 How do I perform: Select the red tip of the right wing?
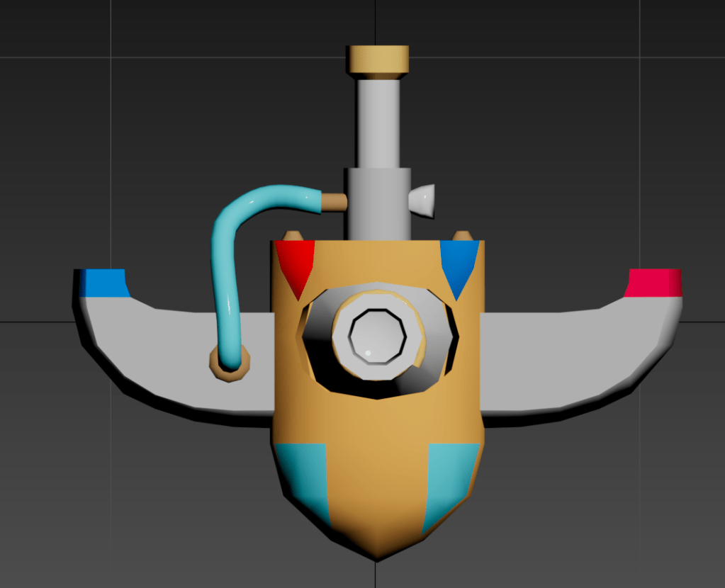click(655, 283)
